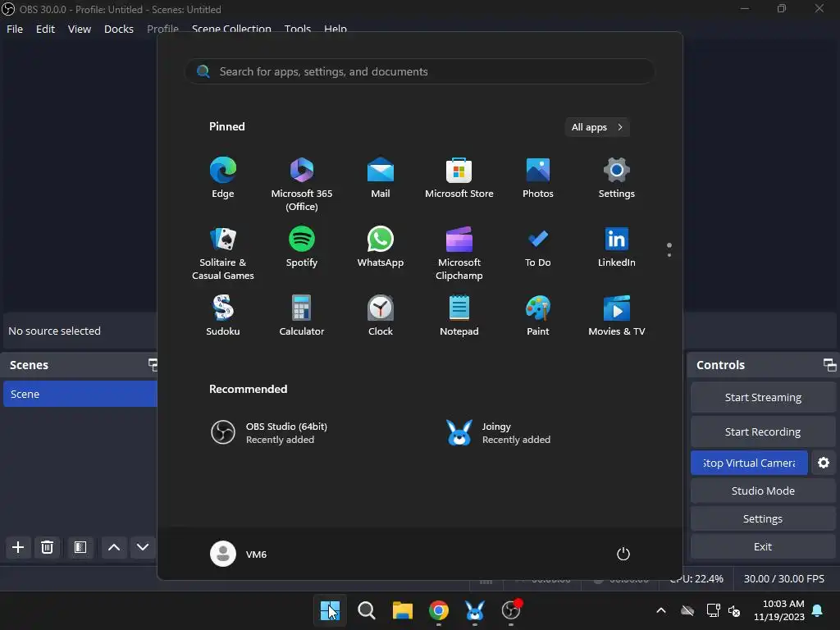Open Microsoft Store from Start

[x=459, y=179]
